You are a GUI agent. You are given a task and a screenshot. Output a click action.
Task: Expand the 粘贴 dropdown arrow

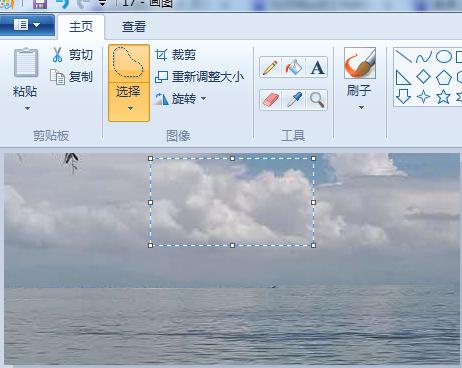coord(27,108)
